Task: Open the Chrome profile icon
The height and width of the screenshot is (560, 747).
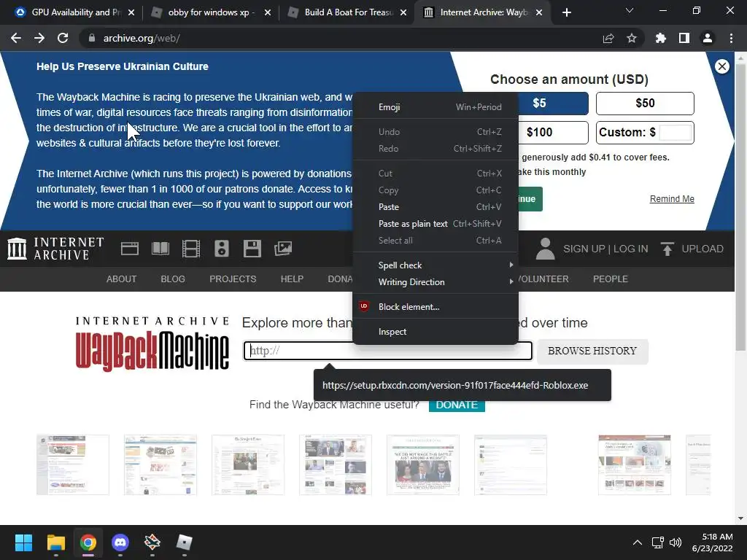Action: 708,38
